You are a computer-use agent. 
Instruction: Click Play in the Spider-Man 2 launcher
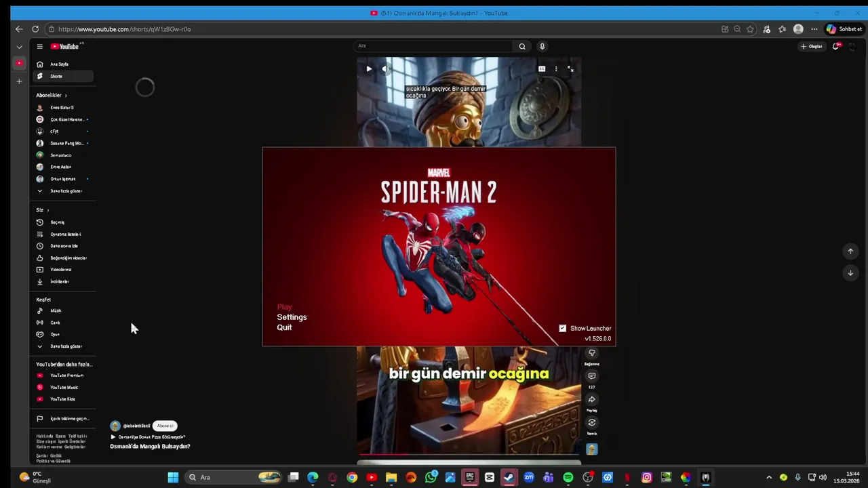[284, 307]
